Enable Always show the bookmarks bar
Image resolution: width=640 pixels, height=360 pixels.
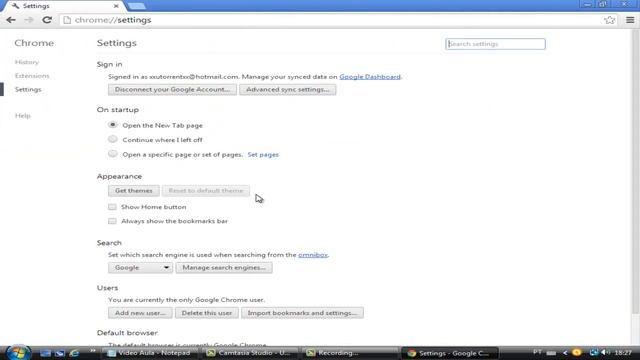(x=112, y=221)
